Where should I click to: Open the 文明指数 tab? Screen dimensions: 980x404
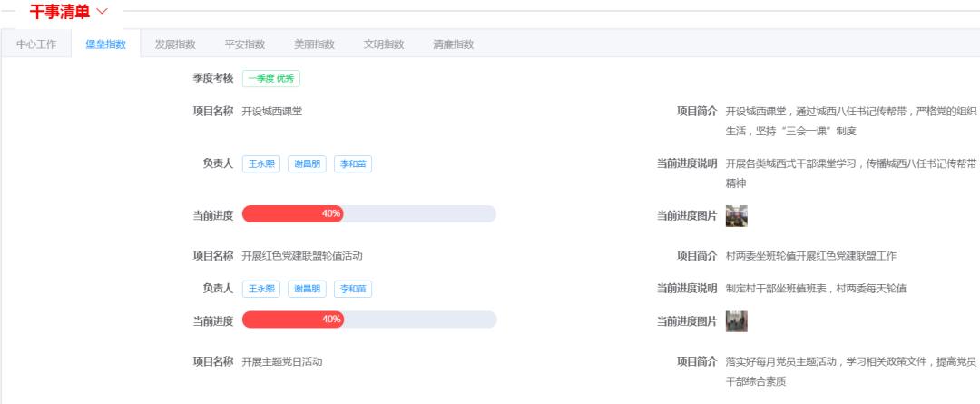[383, 44]
